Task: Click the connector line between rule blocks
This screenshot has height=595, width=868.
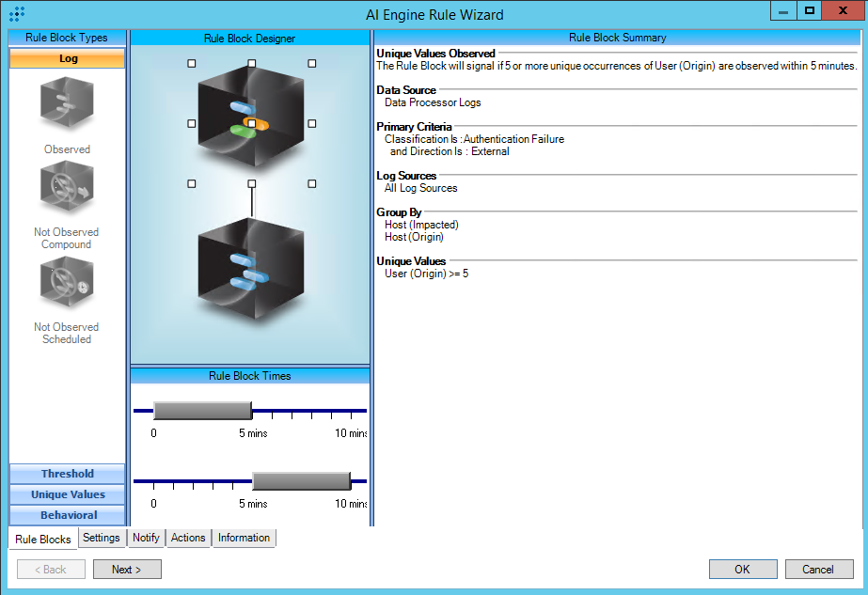Action: pos(251,200)
